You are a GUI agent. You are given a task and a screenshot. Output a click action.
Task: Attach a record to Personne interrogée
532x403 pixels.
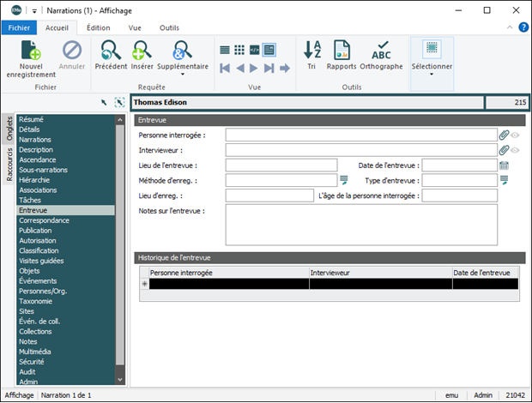coord(504,135)
